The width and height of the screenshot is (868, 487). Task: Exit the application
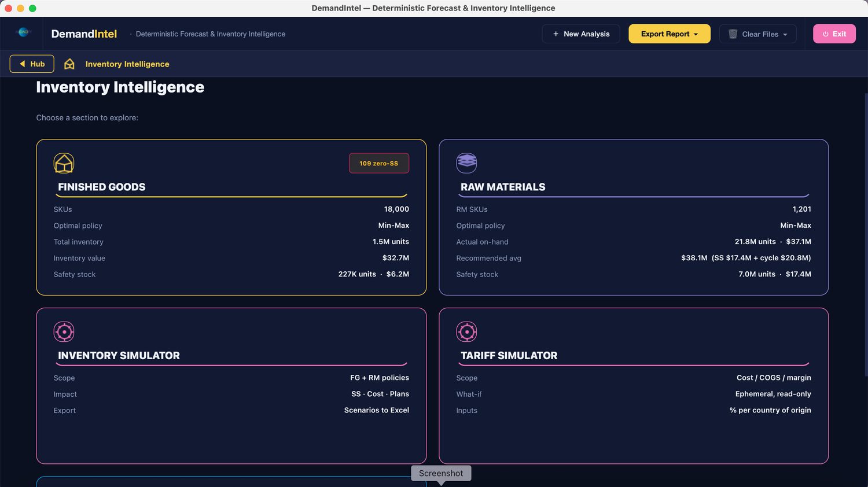(x=834, y=34)
